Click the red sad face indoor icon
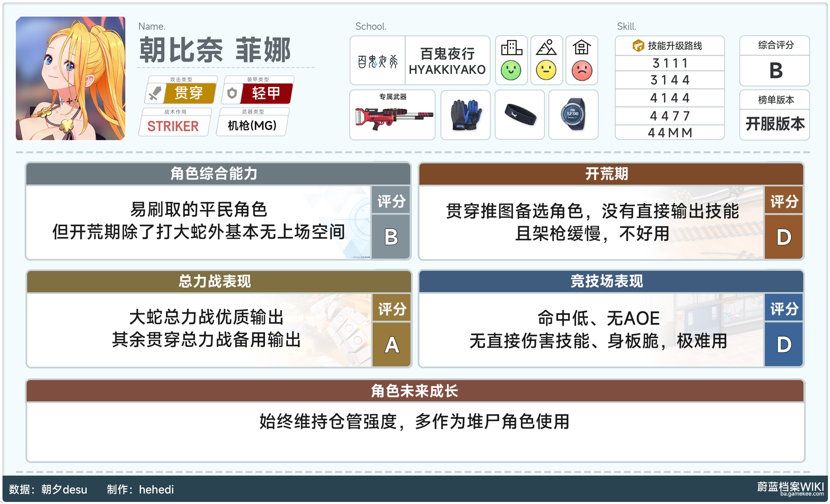Screen dimensions: 830x504 [582, 70]
